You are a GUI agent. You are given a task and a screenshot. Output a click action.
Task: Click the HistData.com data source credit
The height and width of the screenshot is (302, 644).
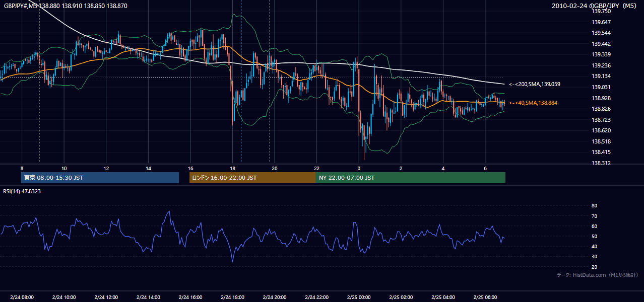[598, 275]
